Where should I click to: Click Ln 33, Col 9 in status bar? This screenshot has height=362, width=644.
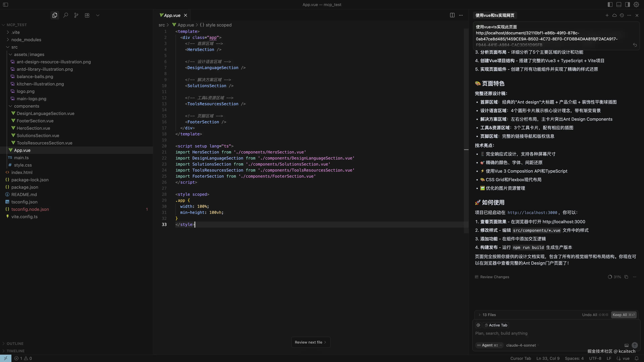coord(548,358)
